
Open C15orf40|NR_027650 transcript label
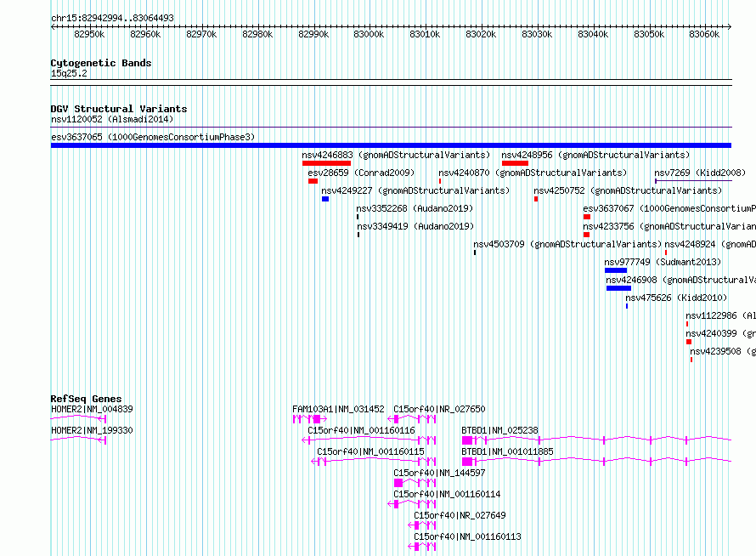pos(439,409)
